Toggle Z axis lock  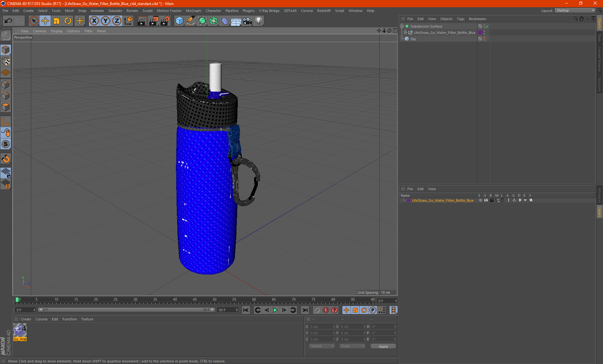click(117, 21)
